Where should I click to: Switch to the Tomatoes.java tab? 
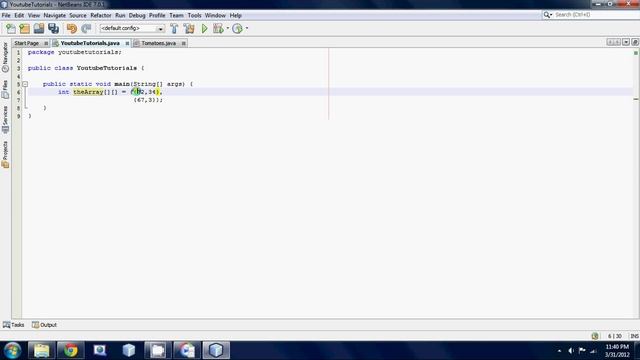(x=159, y=43)
